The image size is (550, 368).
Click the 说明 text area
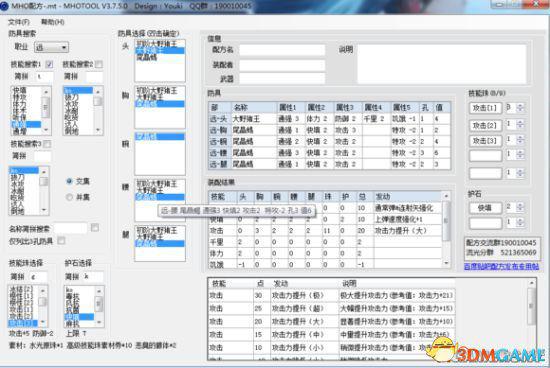point(442,64)
